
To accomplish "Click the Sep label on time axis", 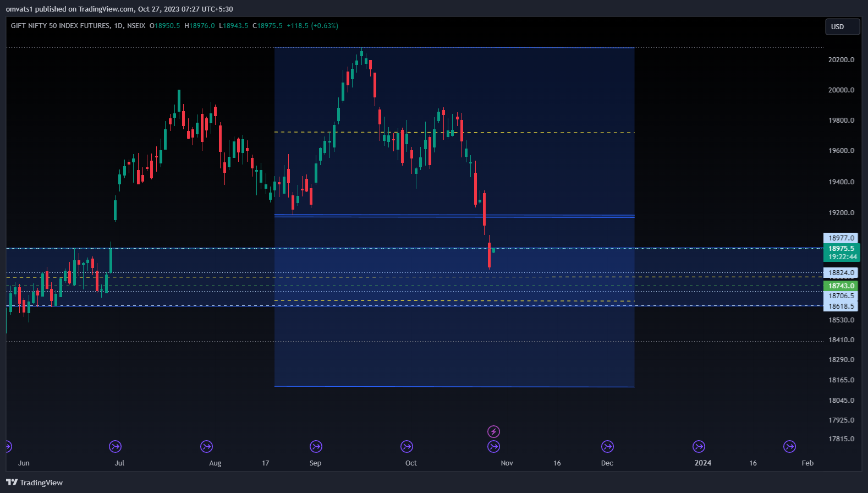I will 315,463.
